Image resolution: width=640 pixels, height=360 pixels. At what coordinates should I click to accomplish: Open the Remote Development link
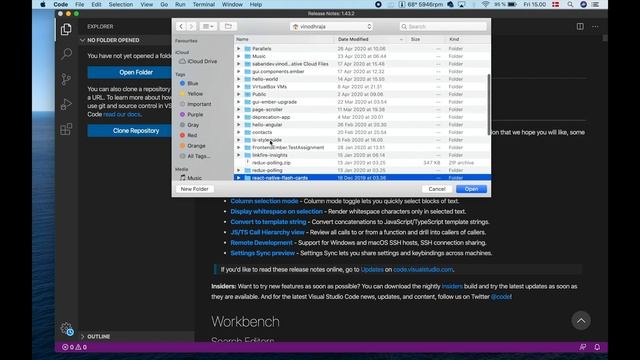click(261, 243)
